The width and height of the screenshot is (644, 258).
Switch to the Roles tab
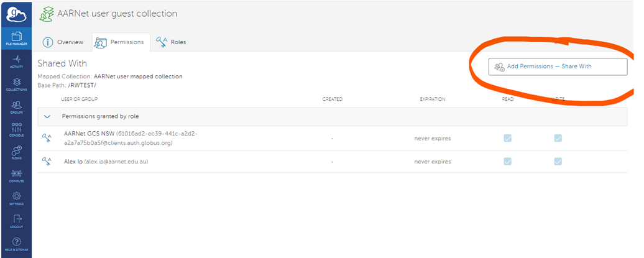click(x=172, y=42)
